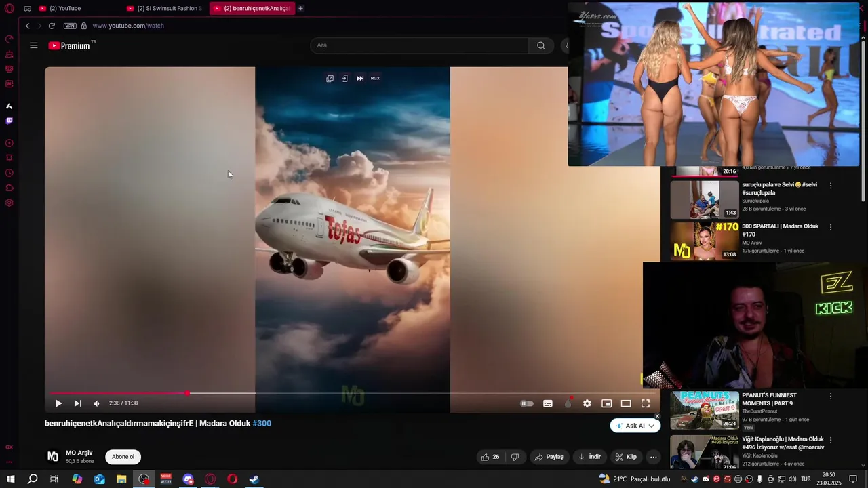The height and width of the screenshot is (488, 868).
Task: Open options for '300 SPARTALI' video
Action: [831, 227]
